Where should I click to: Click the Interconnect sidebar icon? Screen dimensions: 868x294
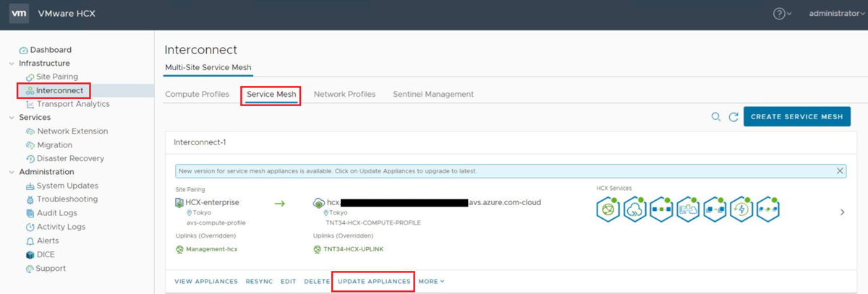point(30,91)
